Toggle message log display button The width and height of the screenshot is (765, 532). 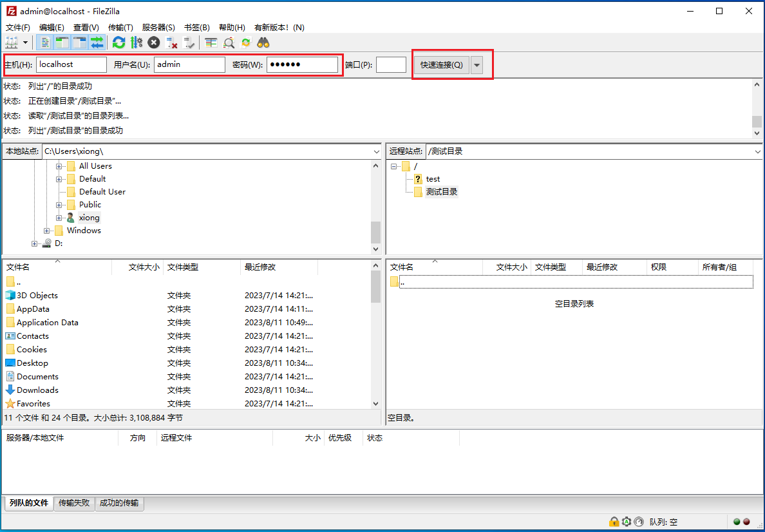coord(45,43)
